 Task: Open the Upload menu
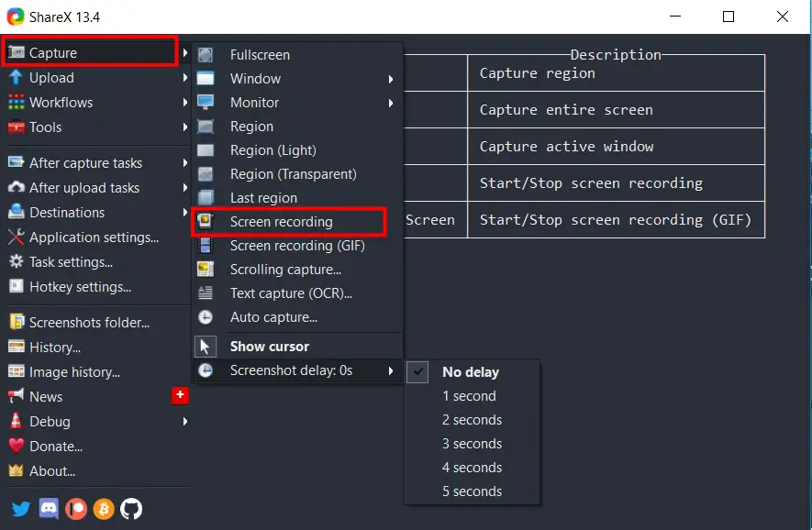(x=97, y=78)
